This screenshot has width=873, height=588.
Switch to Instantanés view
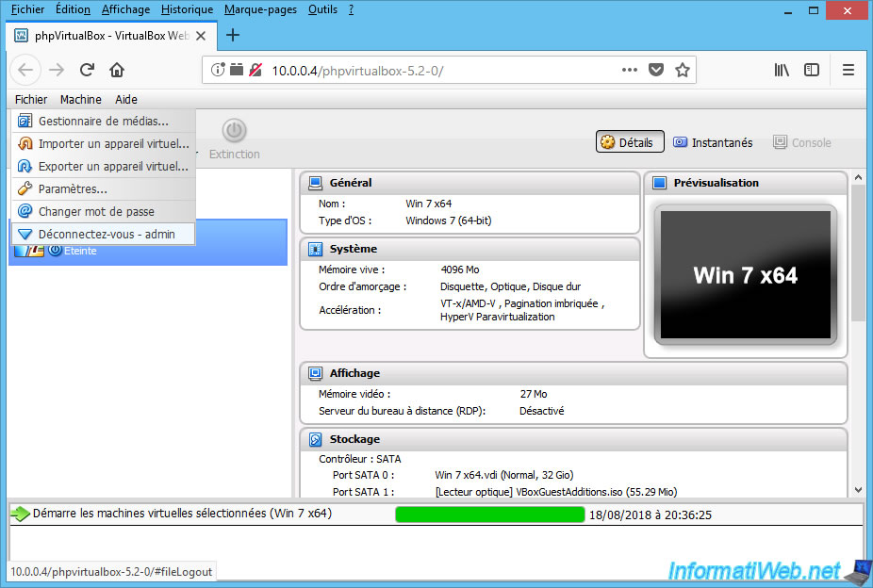click(x=713, y=142)
